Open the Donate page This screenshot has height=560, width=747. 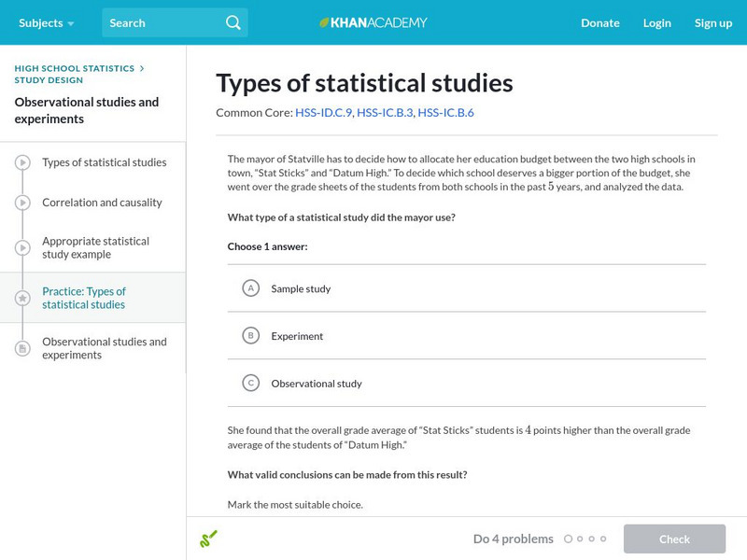(599, 22)
